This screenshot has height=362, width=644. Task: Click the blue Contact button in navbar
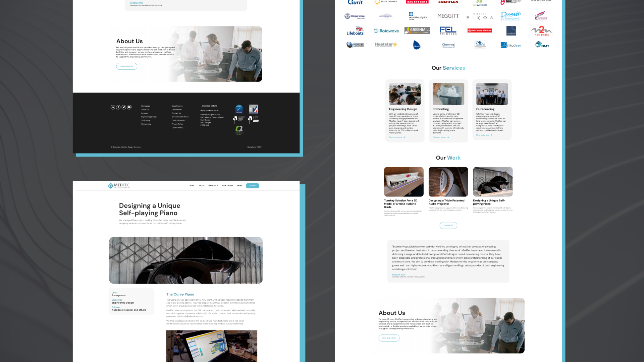click(x=253, y=186)
